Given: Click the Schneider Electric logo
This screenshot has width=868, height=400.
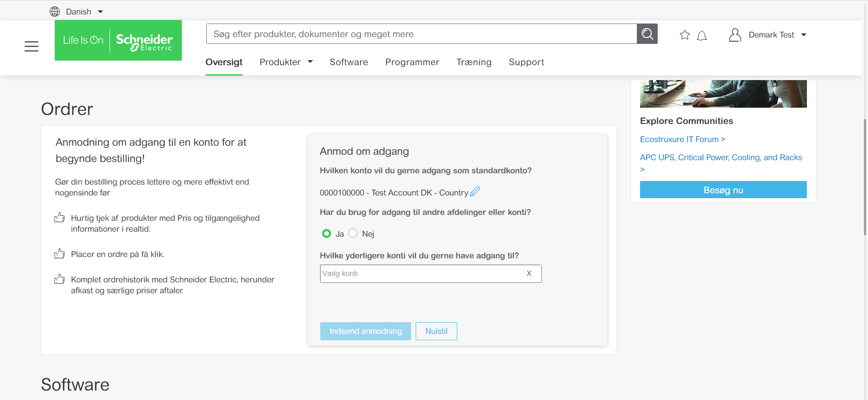Looking at the screenshot, I should [x=118, y=40].
